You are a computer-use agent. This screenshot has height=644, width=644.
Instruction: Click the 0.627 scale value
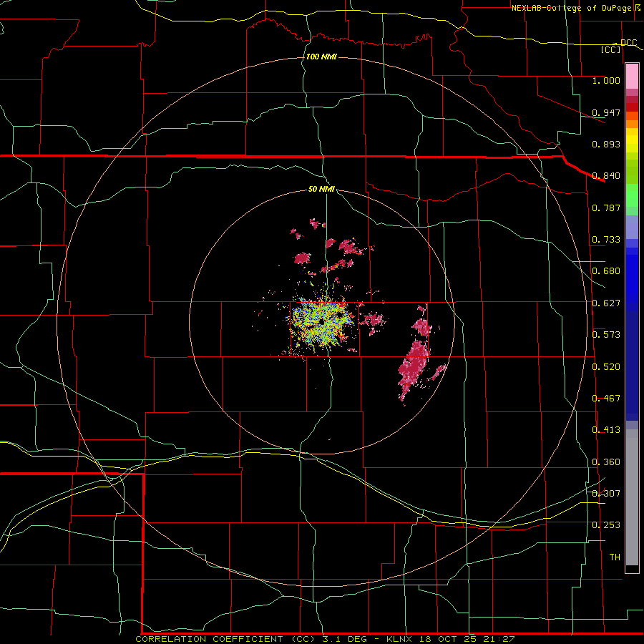coord(606,303)
